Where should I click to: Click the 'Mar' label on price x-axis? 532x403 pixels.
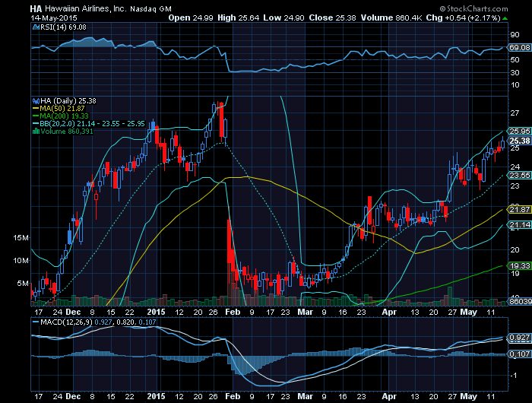pyautogui.click(x=306, y=312)
